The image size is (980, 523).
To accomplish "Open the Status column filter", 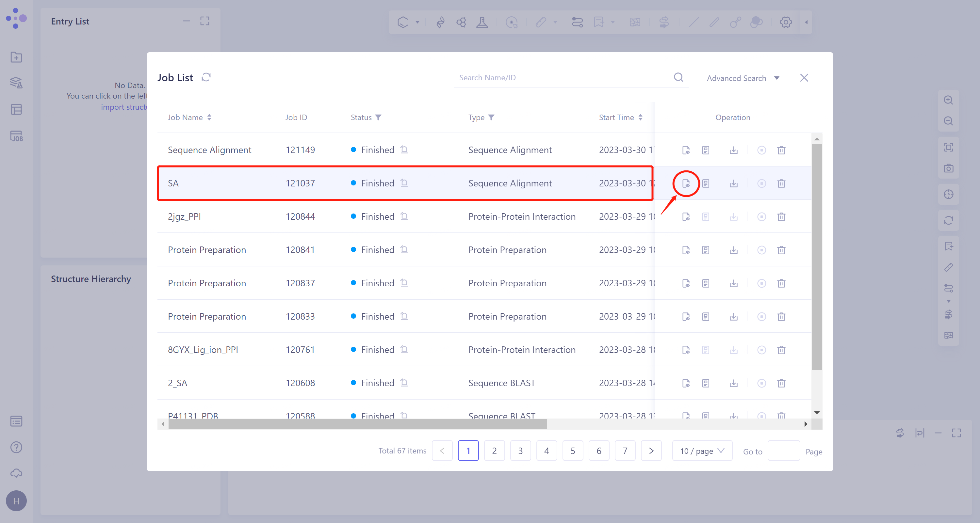I will [x=378, y=118].
